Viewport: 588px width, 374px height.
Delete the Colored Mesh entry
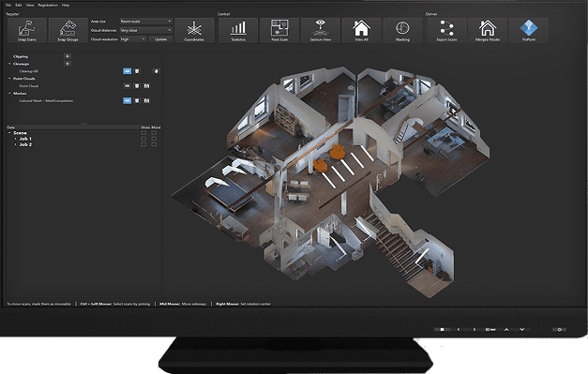pos(137,100)
